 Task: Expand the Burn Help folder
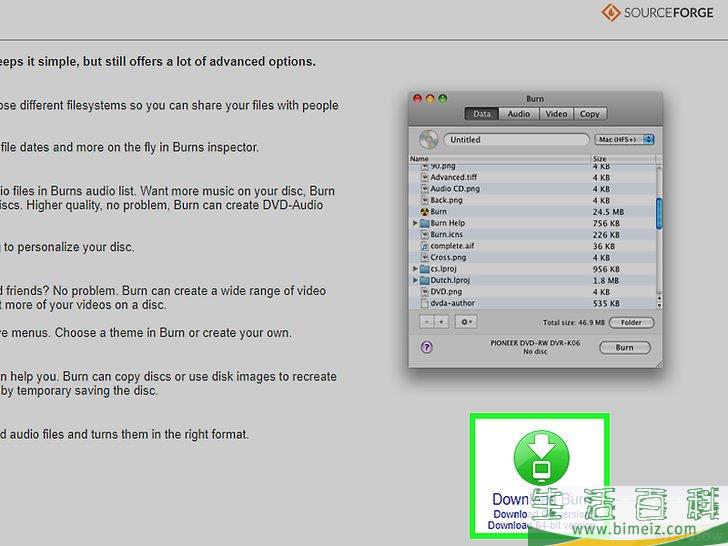[415, 223]
